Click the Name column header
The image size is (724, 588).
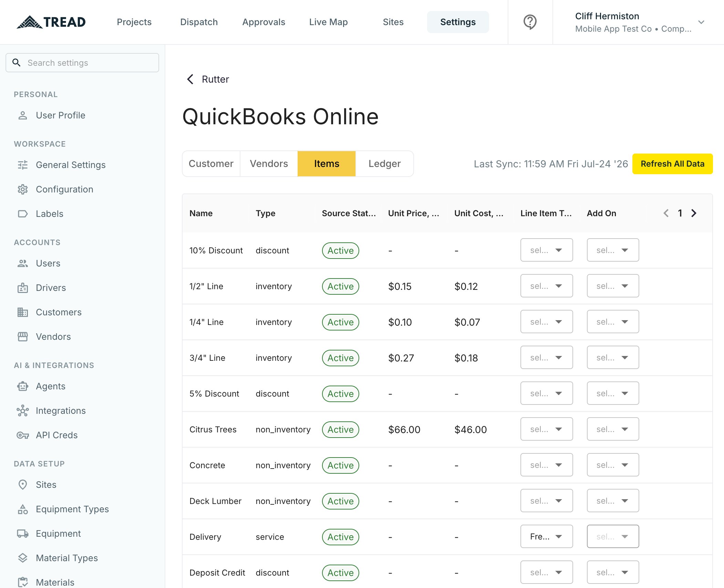201,213
